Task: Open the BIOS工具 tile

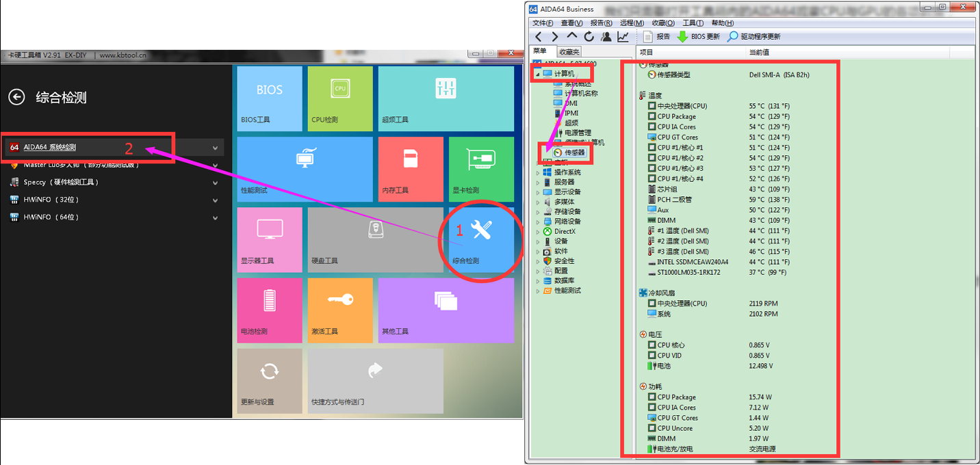Action: [270, 98]
